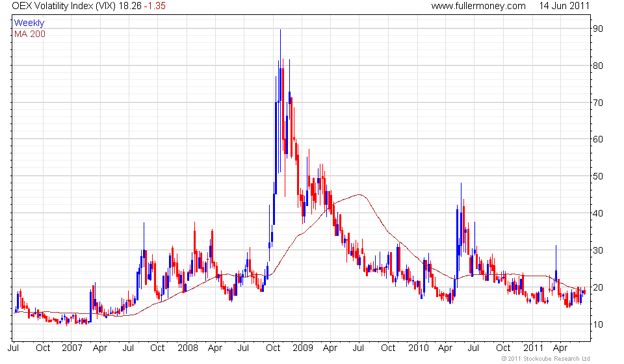Select the last value 18.26 in header
This screenshot has height=364, width=624.
click(x=130, y=6)
